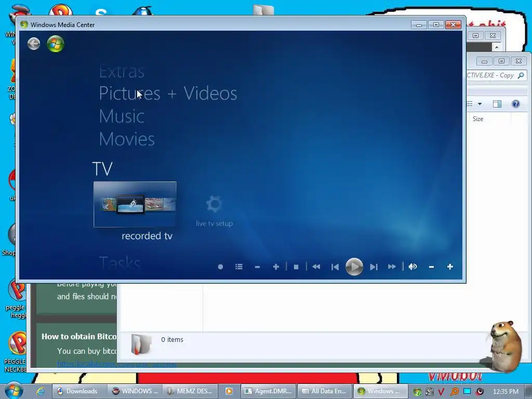The width and height of the screenshot is (532, 399).
Task: Open the Music menu category
Action: coord(122,116)
